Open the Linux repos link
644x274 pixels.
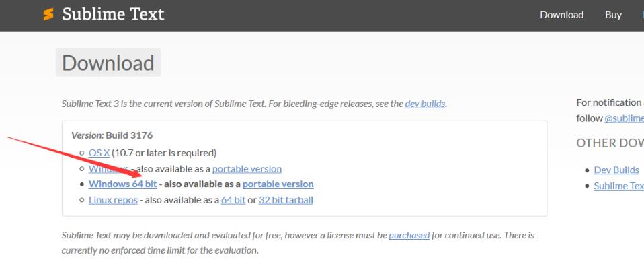tap(113, 200)
